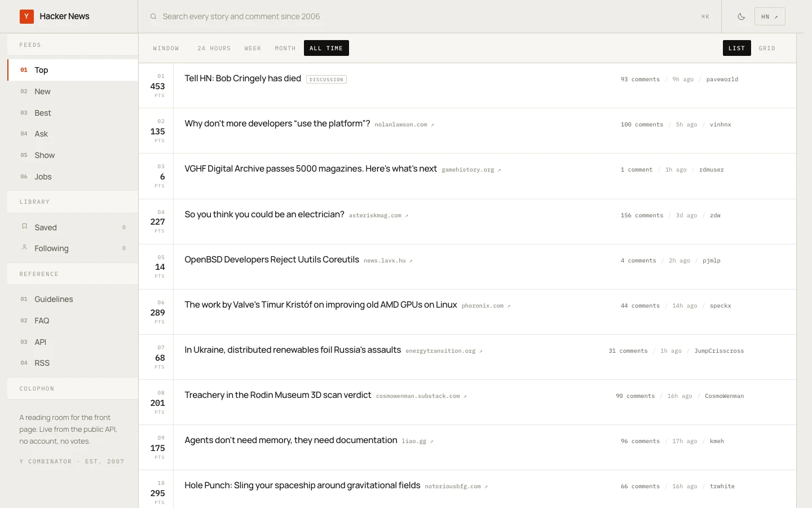812x508 pixels.
Task: Select the Week time window
Action: coord(253,48)
